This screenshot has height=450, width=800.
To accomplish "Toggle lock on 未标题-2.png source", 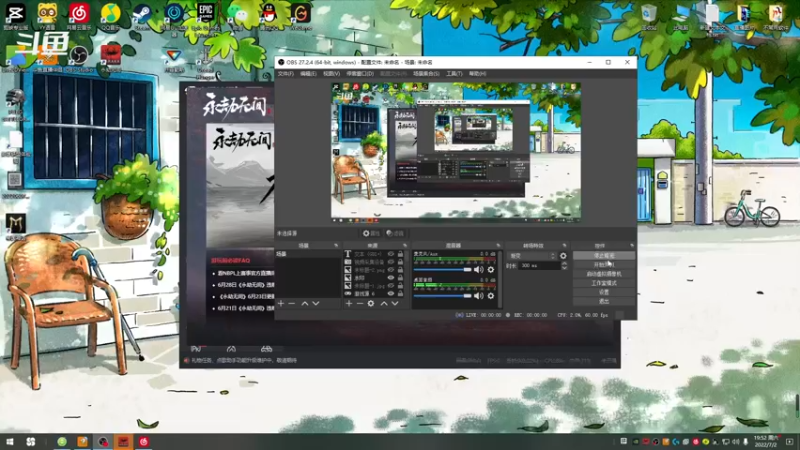I will click(401, 270).
